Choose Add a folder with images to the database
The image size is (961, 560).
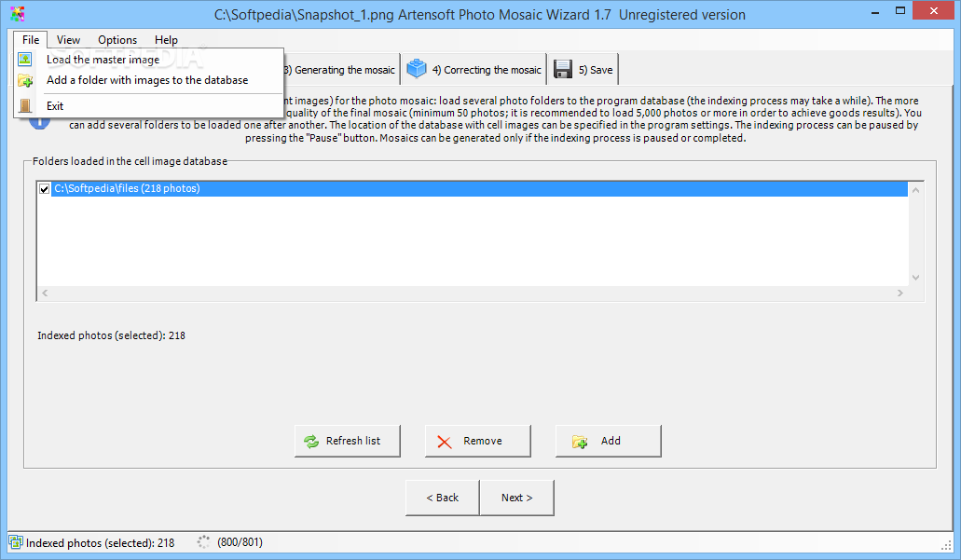pyautogui.click(x=148, y=80)
